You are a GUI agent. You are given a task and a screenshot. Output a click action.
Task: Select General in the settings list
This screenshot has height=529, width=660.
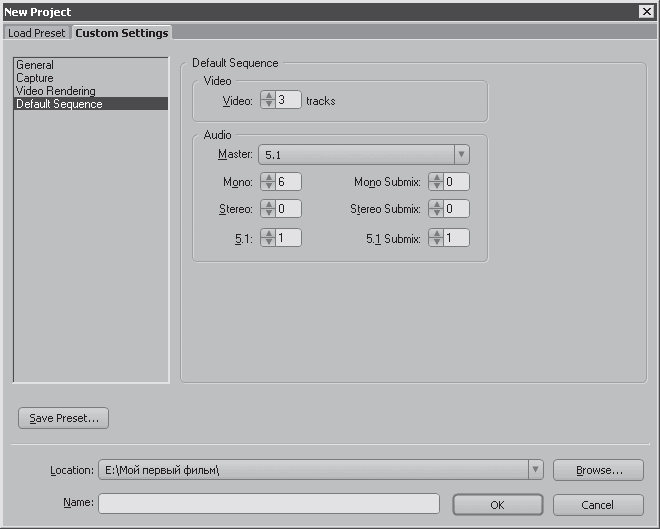(91, 65)
